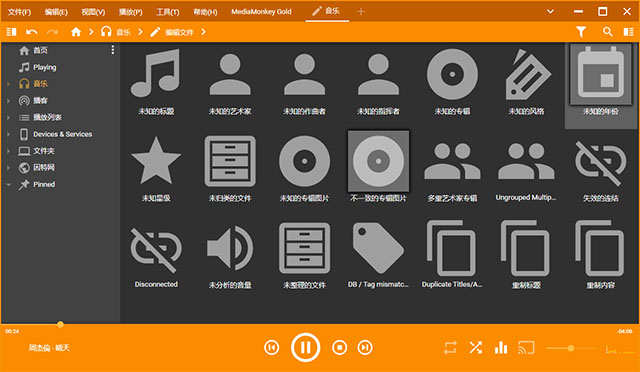Open the 工具(T) menu
The width and height of the screenshot is (640, 372).
168,12
